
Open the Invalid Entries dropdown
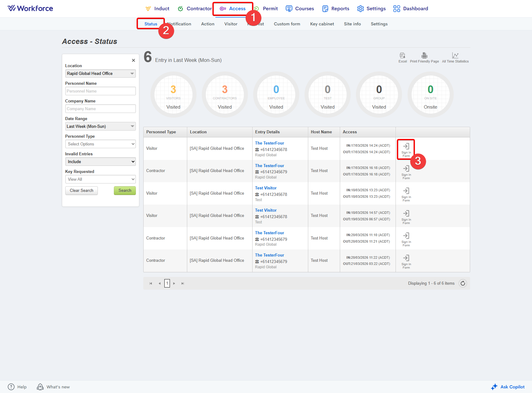point(100,162)
